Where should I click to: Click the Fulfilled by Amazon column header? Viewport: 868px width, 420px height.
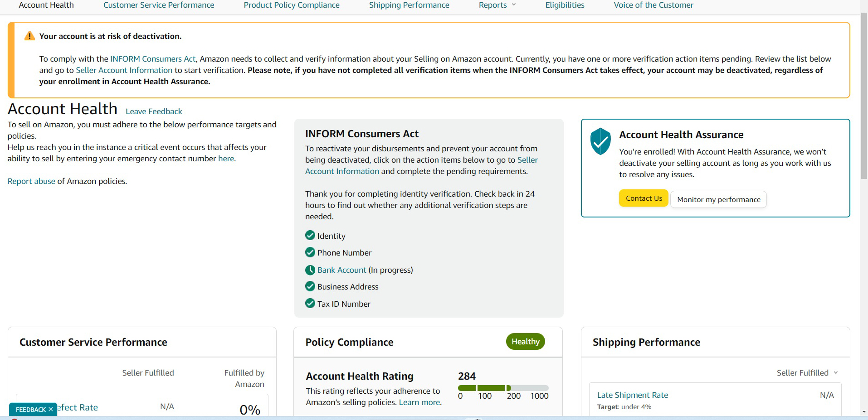pyautogui.click(x=244, y=378)
